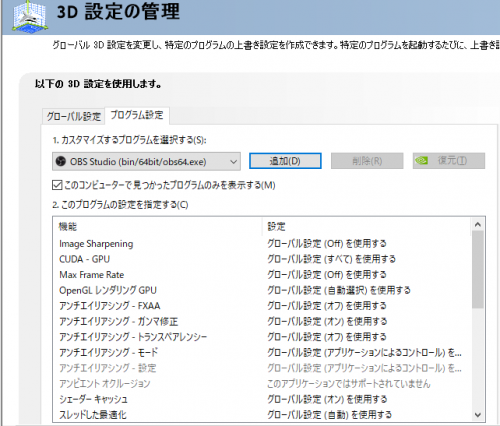Click the Max Frame Rate setting value (Off)

pos(327,275)
